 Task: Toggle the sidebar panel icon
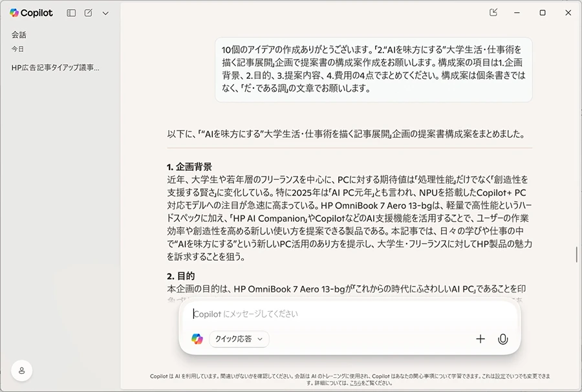tap(71, 13)
